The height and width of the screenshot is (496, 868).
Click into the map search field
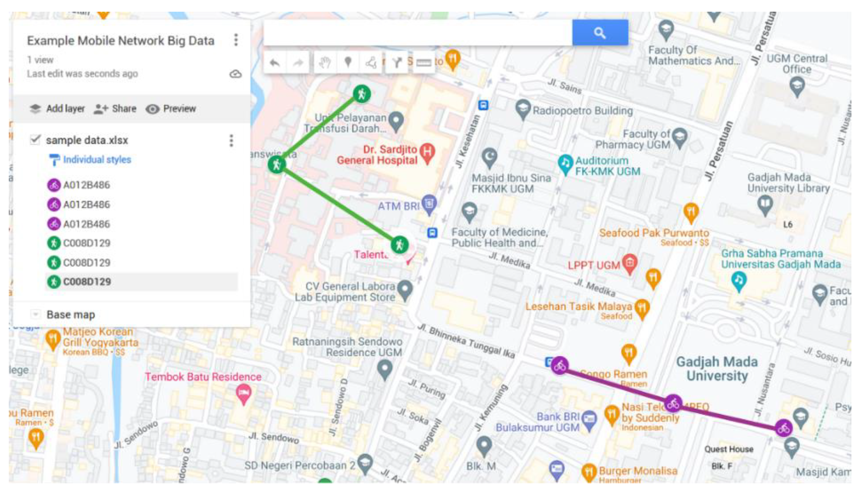pyautogui.click(x=418, y=33)
